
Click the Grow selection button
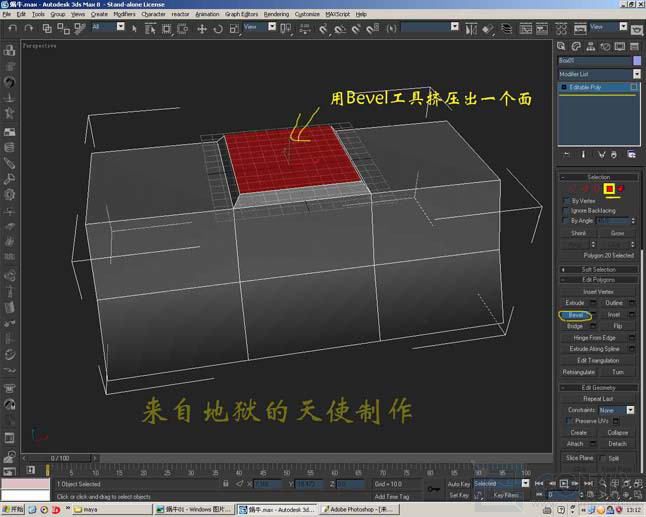[x=617, y=233]
